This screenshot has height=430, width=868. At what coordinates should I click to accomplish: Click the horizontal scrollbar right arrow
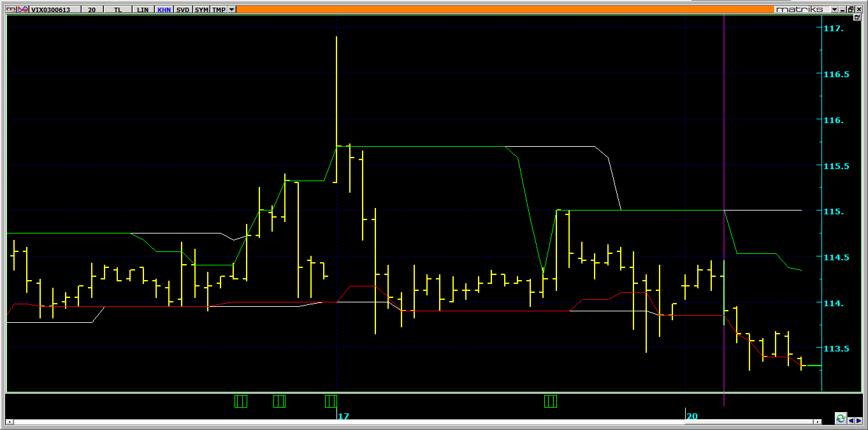[x=818, y=422]
